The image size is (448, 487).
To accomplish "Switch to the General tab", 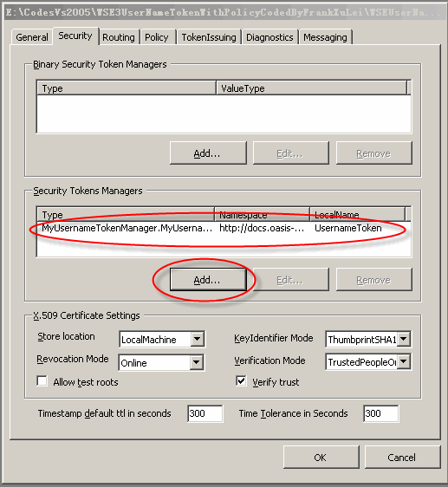I will [x=32, y=37].
